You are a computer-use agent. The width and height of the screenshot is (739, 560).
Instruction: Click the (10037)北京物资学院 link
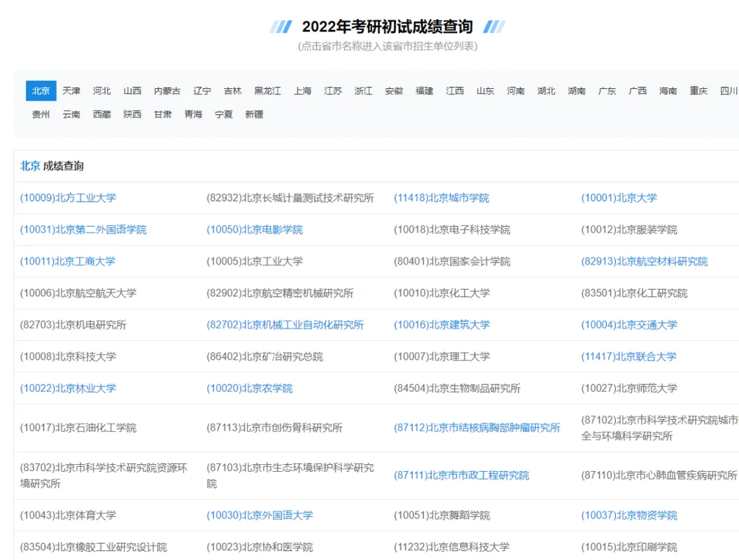[629, 515]
